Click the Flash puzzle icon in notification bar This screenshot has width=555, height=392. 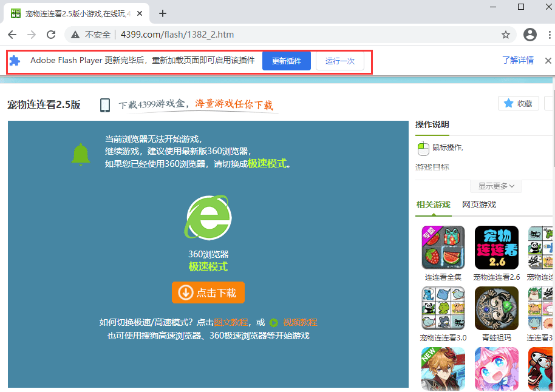point(15,61)
